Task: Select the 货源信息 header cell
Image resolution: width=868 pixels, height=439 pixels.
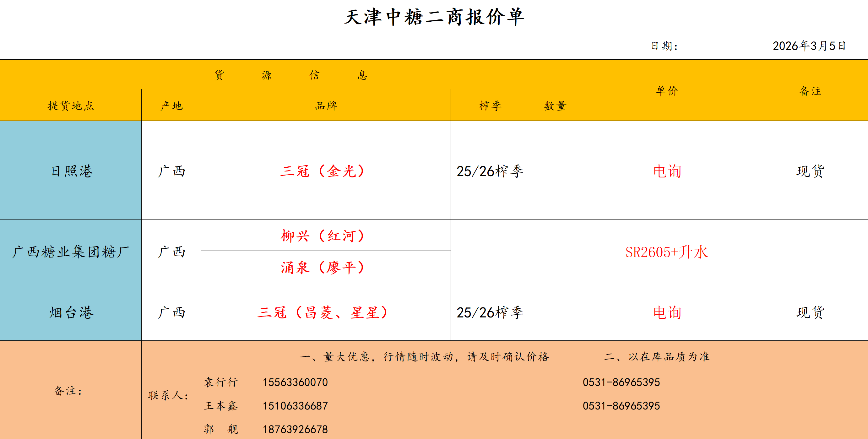Action: pyautogui.click(x=290, y=74)
